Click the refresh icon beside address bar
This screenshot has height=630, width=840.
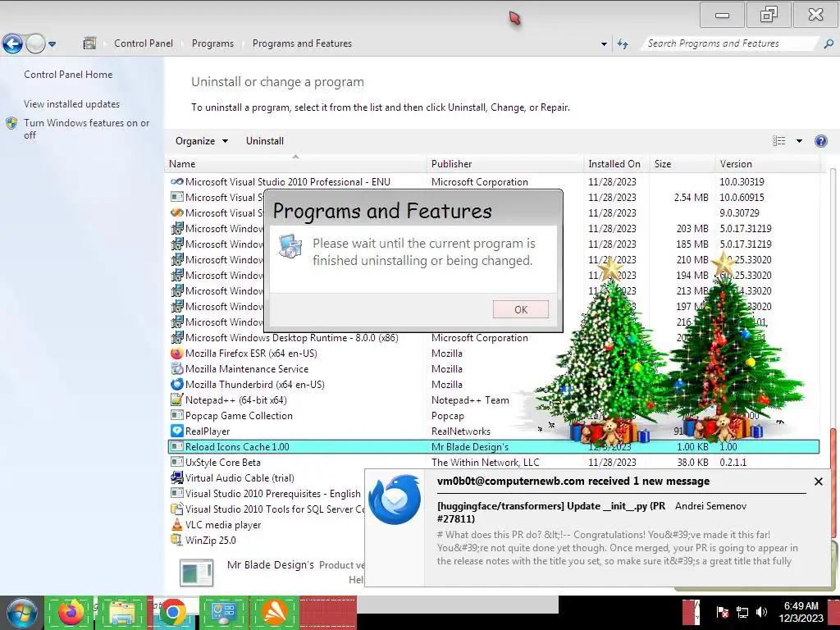[623, 44]
